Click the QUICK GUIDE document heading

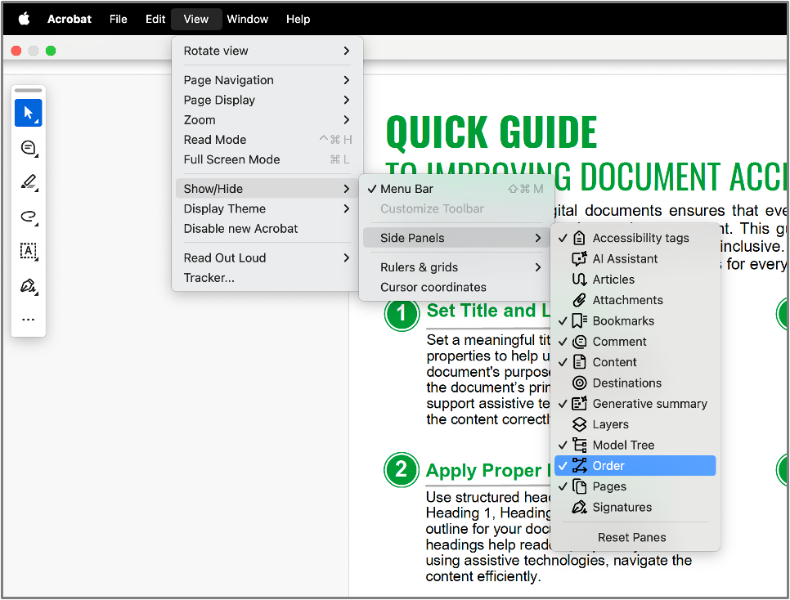pos(491,132)
